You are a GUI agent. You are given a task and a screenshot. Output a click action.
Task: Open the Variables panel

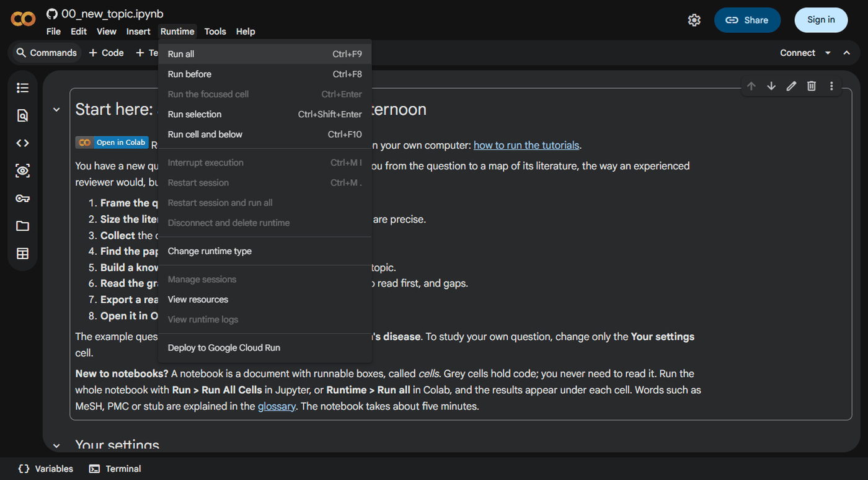tap(45, 469)
